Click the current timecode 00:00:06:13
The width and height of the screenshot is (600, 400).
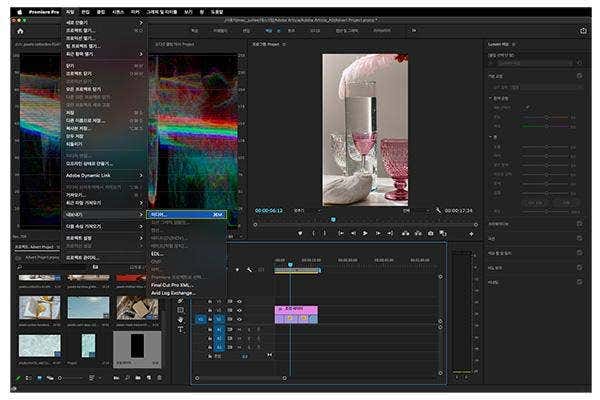269,211
